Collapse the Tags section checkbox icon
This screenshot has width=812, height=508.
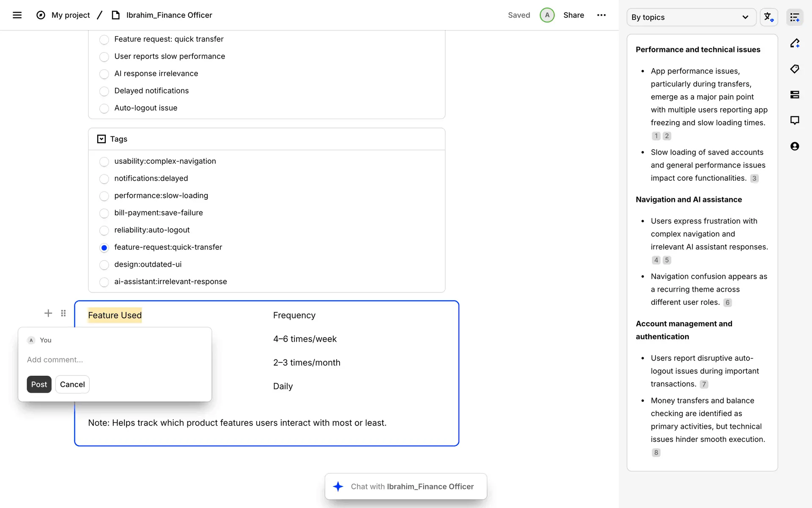(101, 139)
